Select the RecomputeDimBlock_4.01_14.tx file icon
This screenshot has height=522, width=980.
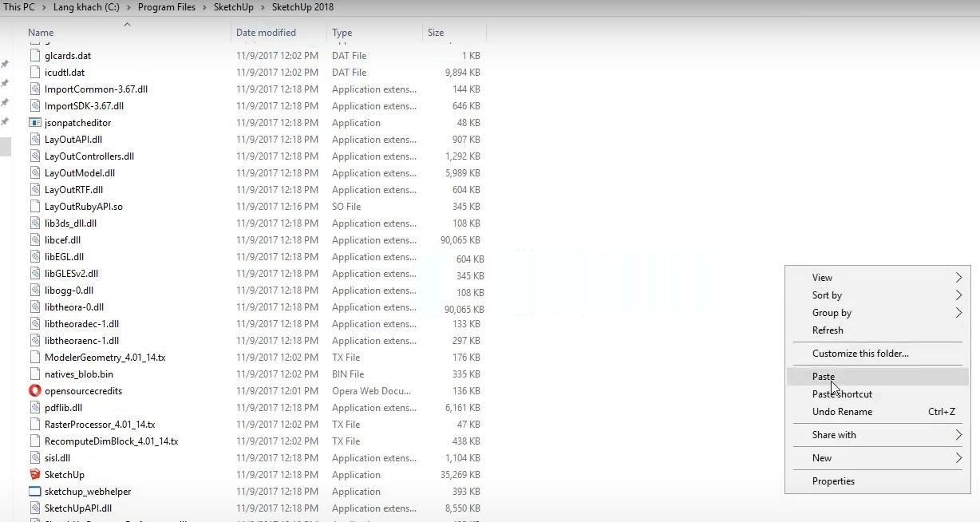(34, 441)
